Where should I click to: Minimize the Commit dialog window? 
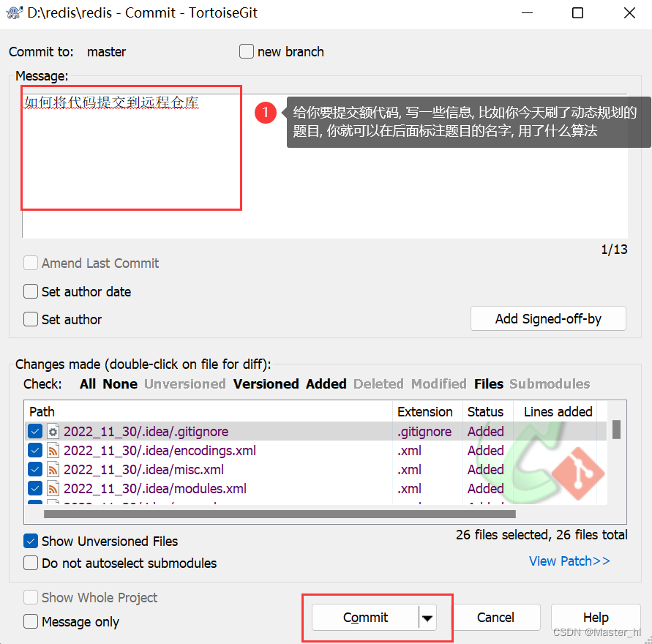tap(527, 13)
